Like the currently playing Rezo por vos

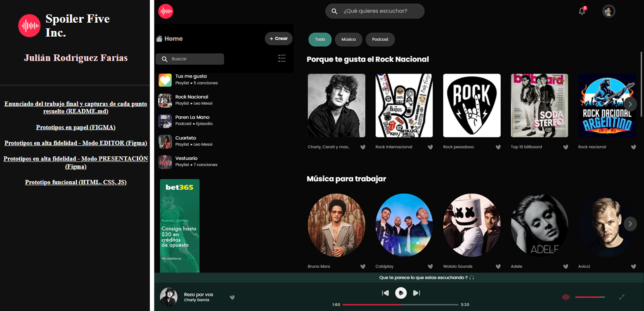(232, 297)
